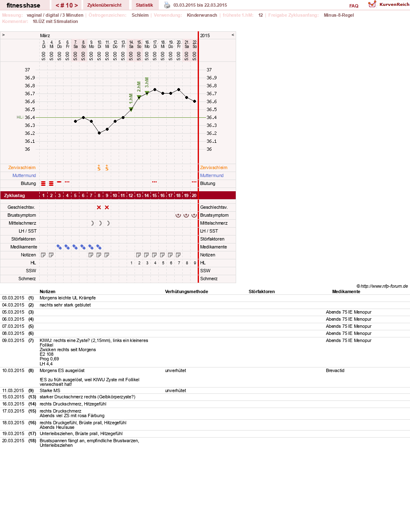Click the 2.hM triangle marker
This screenshot has width=410, height=532.
tap(139, 97)
